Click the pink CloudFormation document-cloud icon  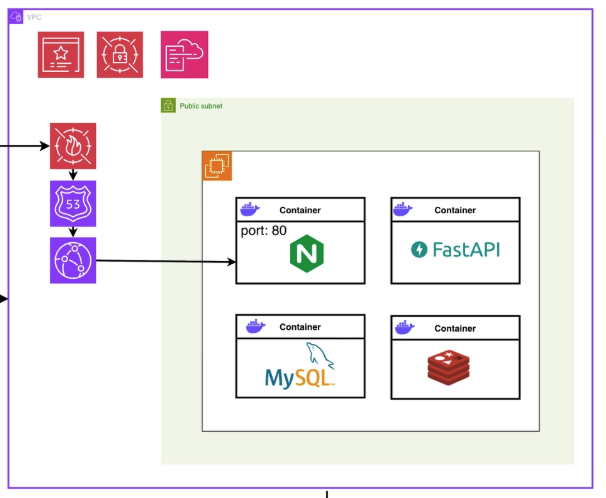184,54
